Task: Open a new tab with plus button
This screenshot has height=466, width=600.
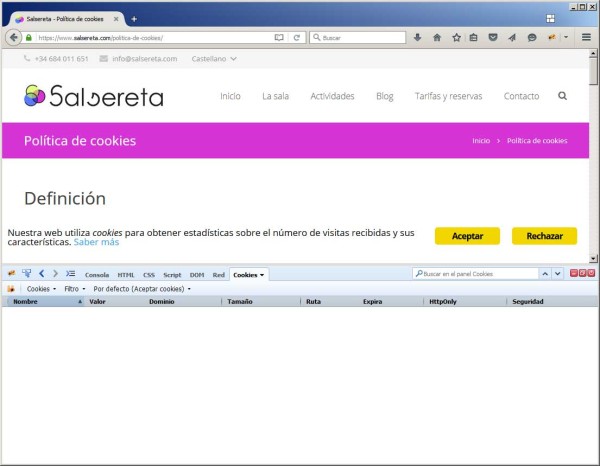Action: [x=134, y=19]
